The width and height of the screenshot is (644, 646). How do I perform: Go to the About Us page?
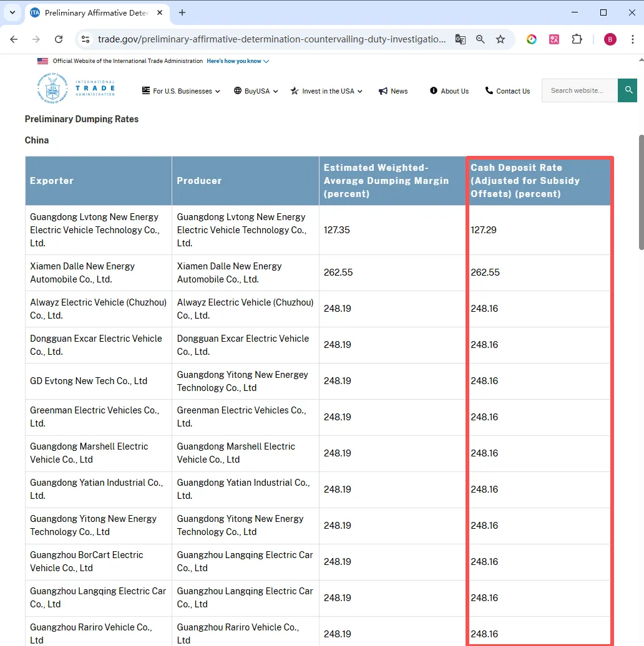(x=449, y=91)
